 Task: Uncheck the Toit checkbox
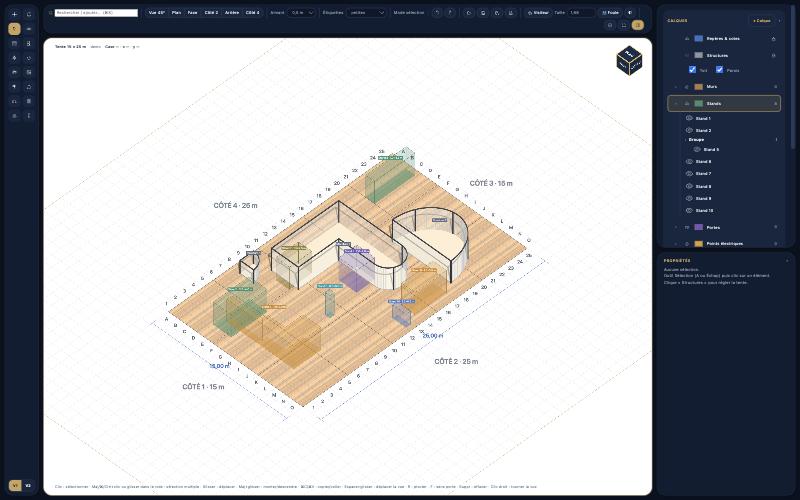click(692, 70)
